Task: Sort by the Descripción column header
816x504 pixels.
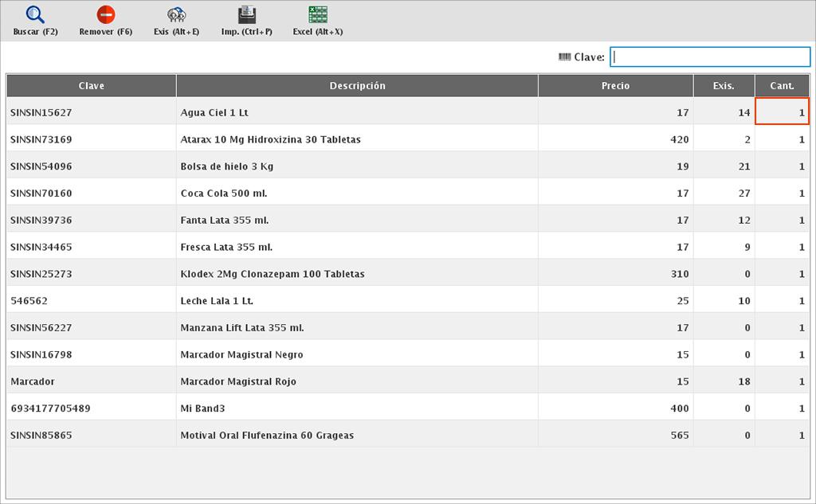Action: pyautogui.click(x=357, y=86)
